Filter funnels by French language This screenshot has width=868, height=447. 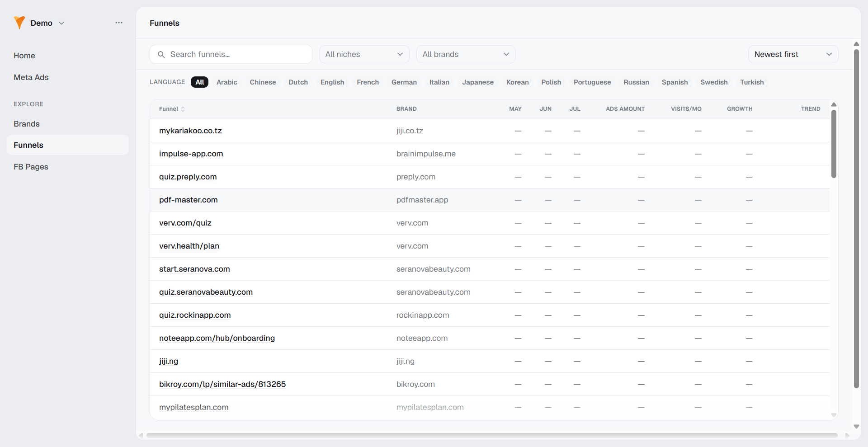coord(368,82)
